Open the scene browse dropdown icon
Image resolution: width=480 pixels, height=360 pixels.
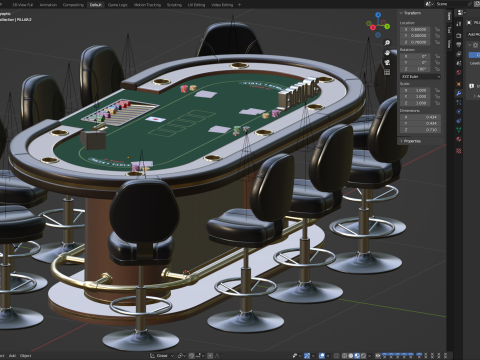coord(429,4)
